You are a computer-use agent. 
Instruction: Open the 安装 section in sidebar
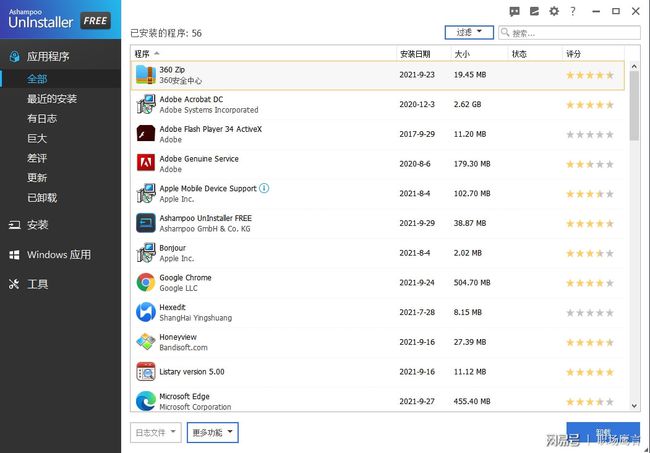[61, 225]
